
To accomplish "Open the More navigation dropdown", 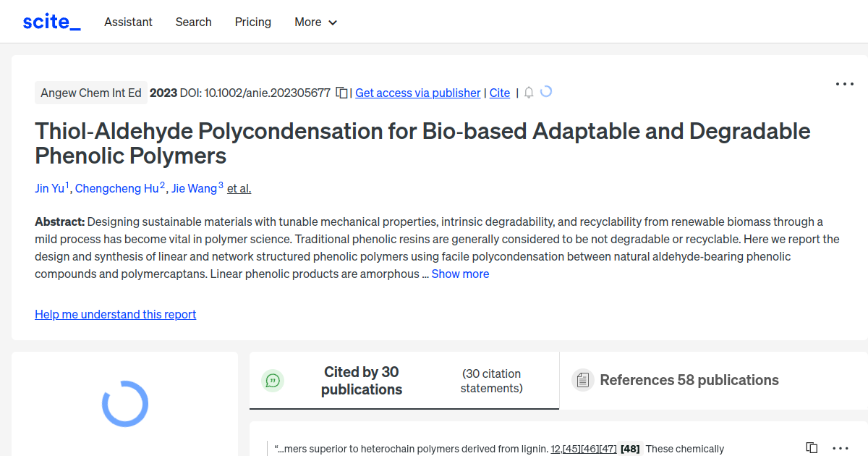I will click(x=315, y=22).
